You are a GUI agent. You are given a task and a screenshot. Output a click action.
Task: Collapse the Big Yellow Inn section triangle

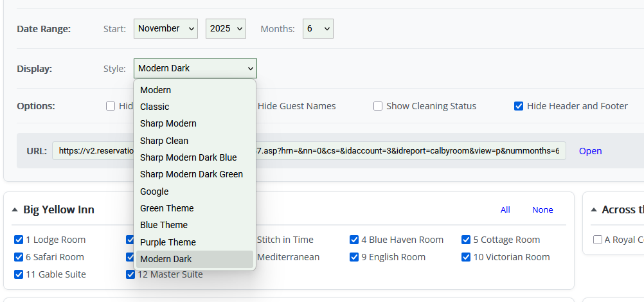pyautogui.click(x=15, y=210)
